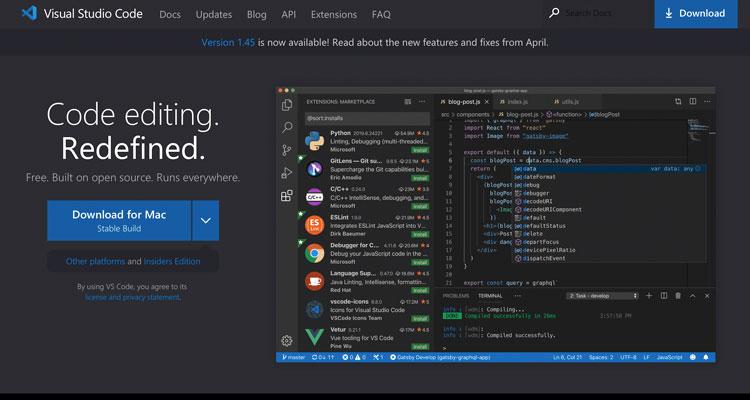The height and width of the screenshot is (400, 750).
Task: Click the open changes icon above editor
Action: point(678,101)
